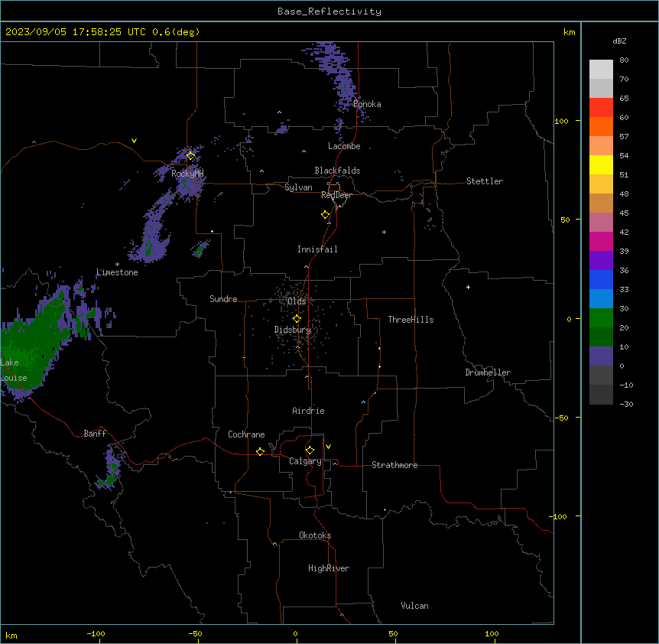The height and width of the screenshot is (644, 659).
Task: Click the white caret marker southwest of Okotoks
Action: pyautogui.click(x=275, y=544)
